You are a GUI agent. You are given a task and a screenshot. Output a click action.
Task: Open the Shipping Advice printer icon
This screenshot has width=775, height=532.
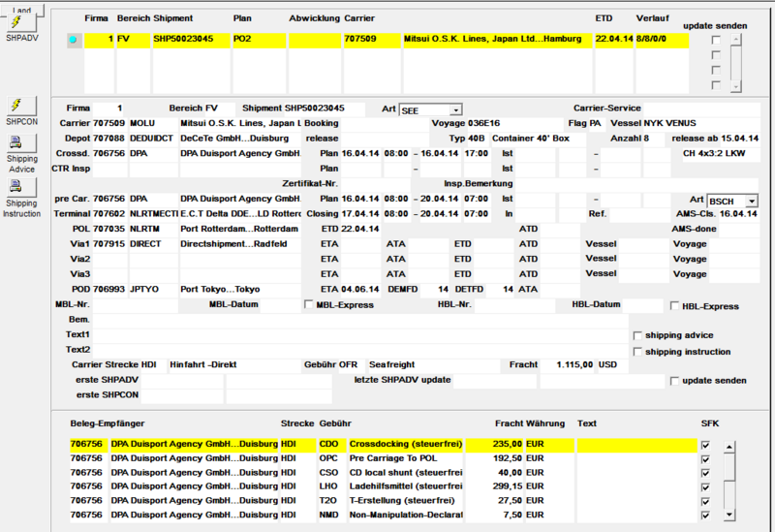21,143
